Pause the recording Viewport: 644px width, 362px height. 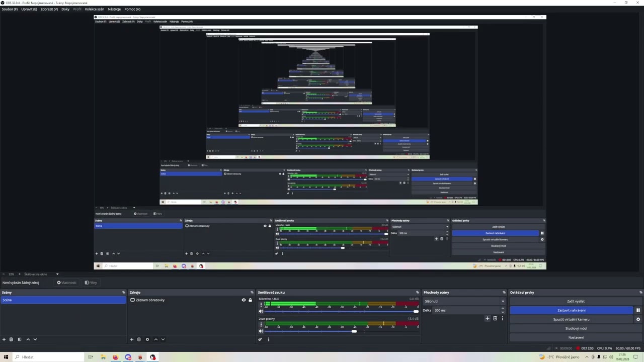click(638, 310)
